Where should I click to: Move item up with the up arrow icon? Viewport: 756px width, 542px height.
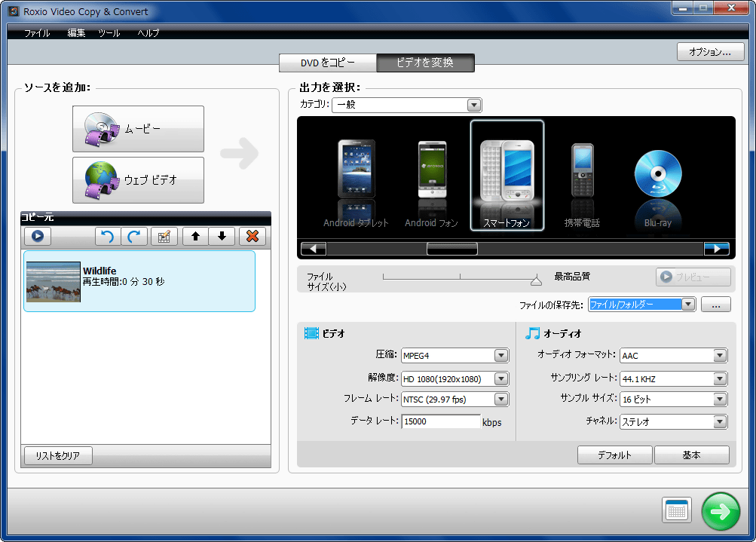[195, 236]
